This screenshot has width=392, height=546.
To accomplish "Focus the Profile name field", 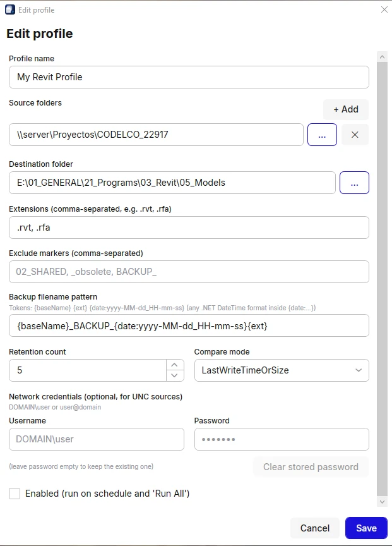I will point(189,77).
